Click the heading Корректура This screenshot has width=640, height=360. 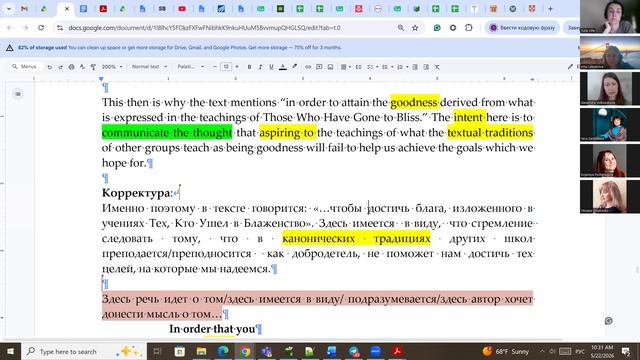pos(137,193)
